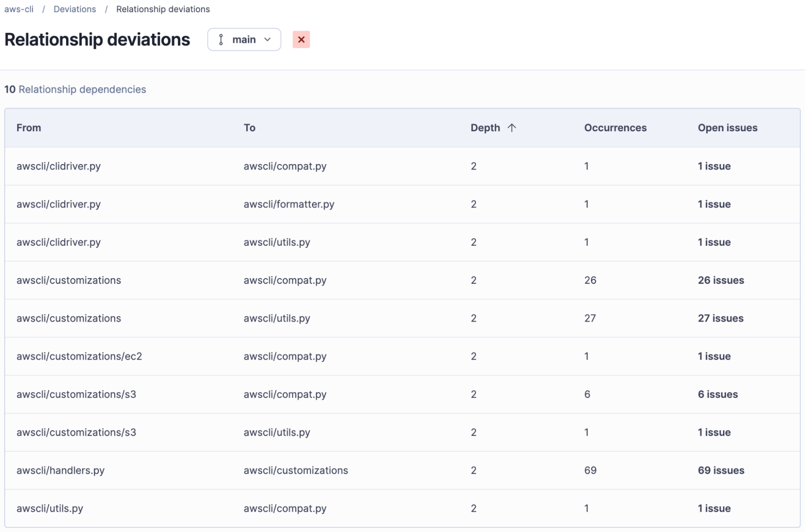The height and width of the screenshot is (532, 805).
Task: Click awscli/customizations/ec2 From cell
Action: click(x=79, y=356)
